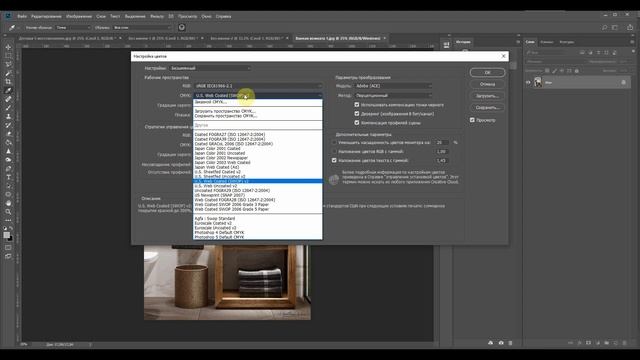Click the Отмена cancel button

(x=487, y=84)
